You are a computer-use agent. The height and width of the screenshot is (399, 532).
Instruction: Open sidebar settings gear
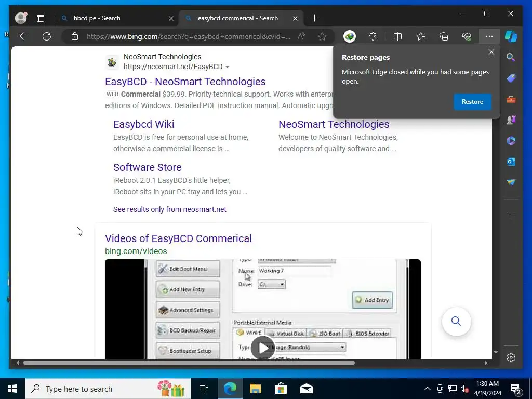(x=511, y=357)
